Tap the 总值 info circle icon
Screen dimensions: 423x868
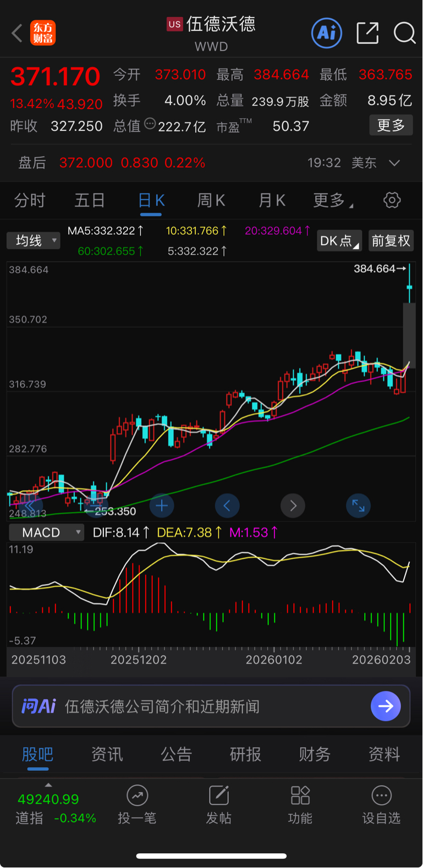point(150,124)
